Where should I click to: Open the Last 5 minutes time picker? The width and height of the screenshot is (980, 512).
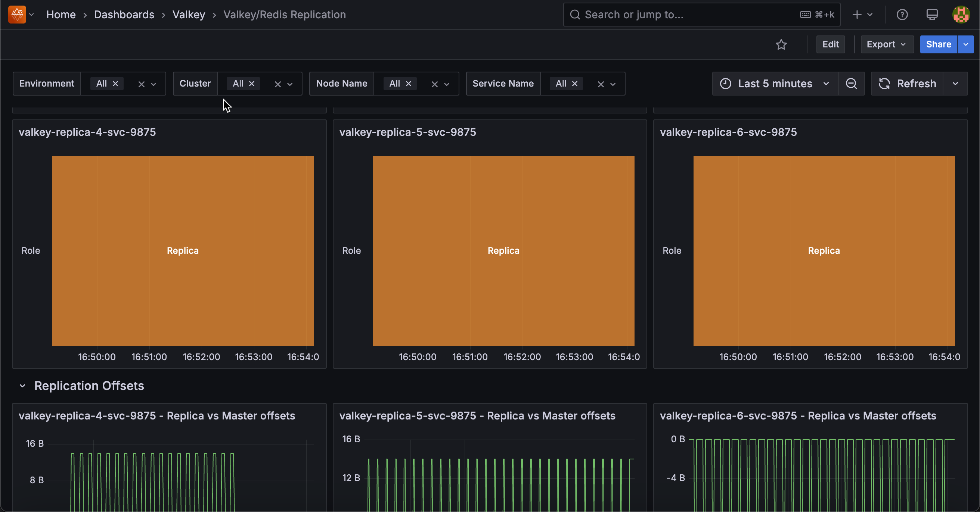click(x=775, y=84)
